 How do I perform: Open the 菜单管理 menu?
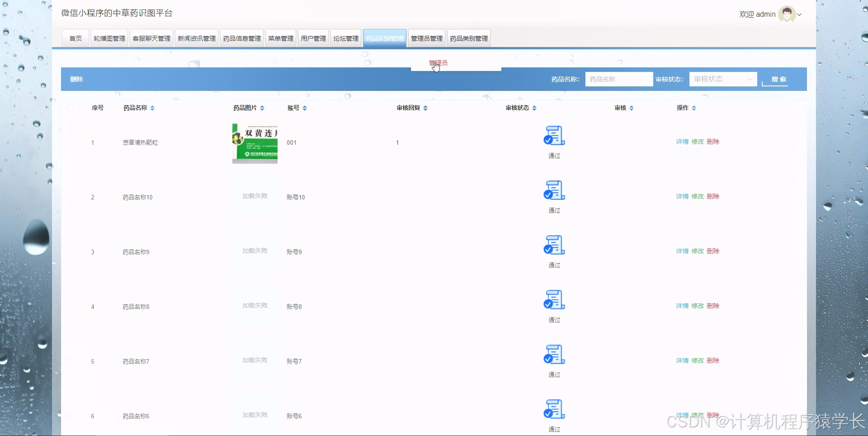(281, 38)
